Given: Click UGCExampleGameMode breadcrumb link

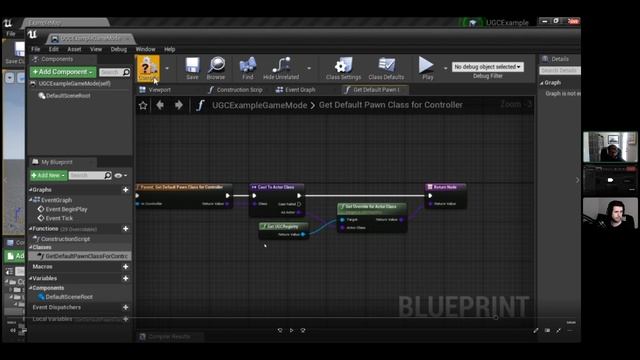Looking at the screenshot, I should pyautogui.click(x=260, y=105).
